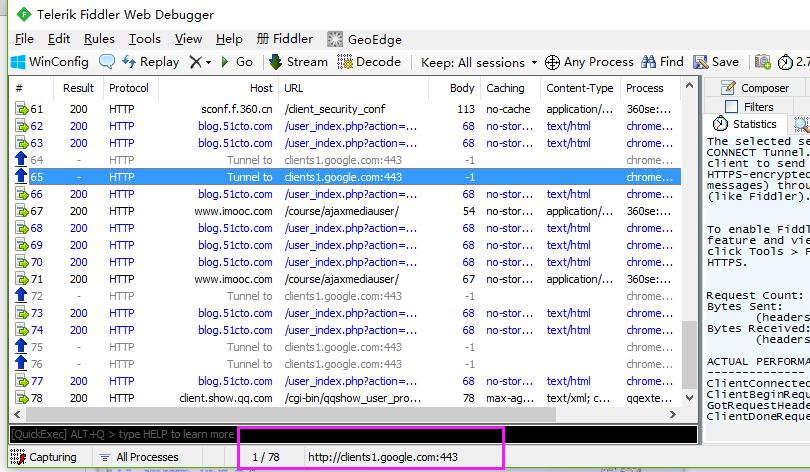This screenshot has height=472, width=810.
Task: Focus the QuickExec command input box
Action: pos(353,434)
